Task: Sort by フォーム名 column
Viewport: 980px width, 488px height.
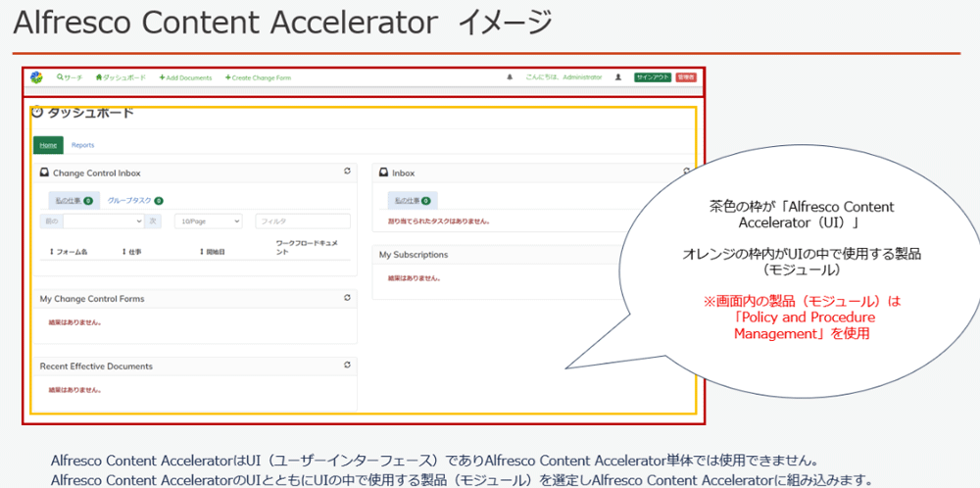Action: pos(68,252)
